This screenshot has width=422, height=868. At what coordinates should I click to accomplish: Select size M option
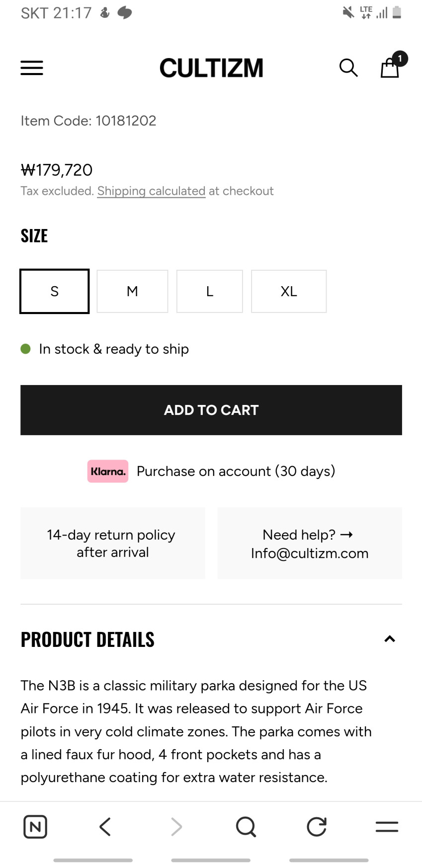132,291
